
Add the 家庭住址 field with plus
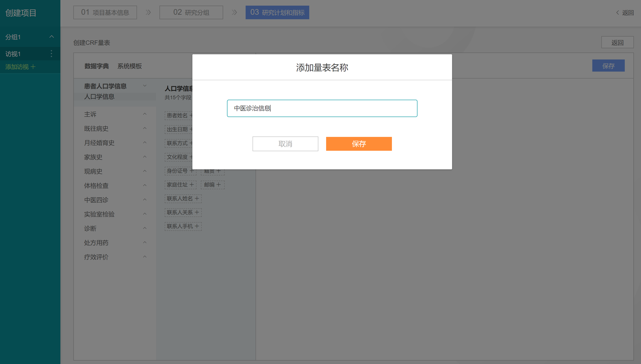pyautogui.click(x=192, y=185)
